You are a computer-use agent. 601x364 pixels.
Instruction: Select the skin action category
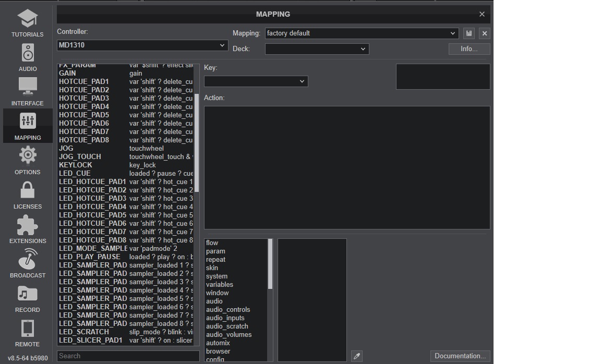click(x=236, y=268)
